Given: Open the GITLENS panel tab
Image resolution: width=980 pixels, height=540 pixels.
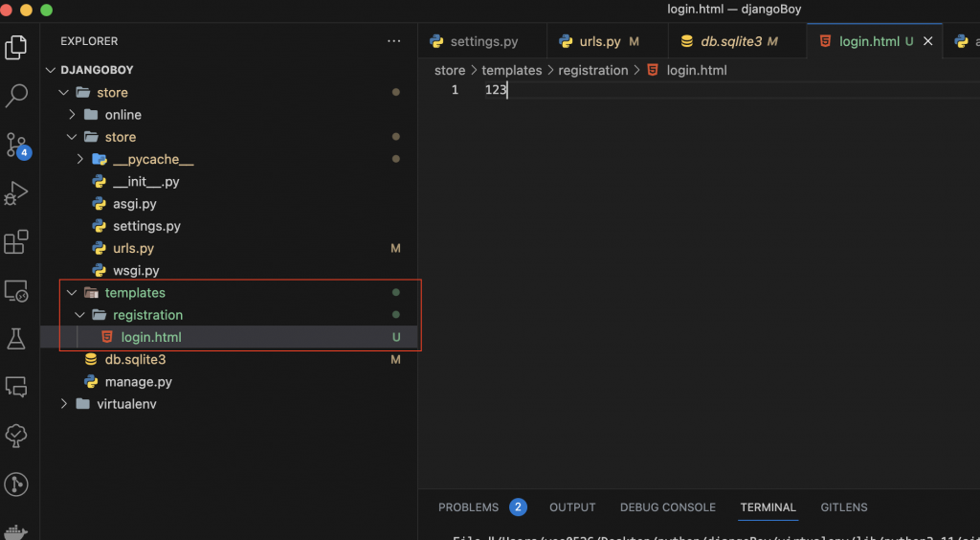Looking at the screenshot, I should 844,507.
